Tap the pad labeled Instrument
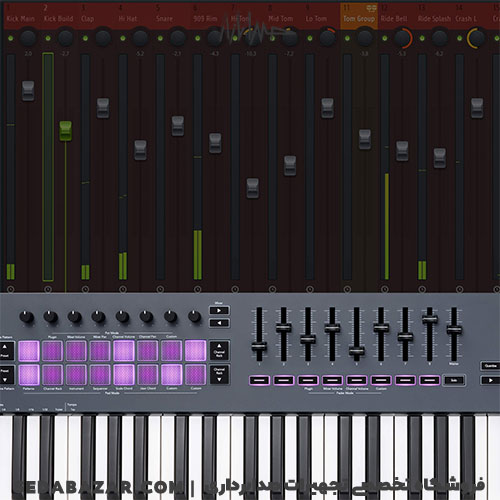Screen dimensions: 500x500 pyautogui.click(x=76, y=375)
